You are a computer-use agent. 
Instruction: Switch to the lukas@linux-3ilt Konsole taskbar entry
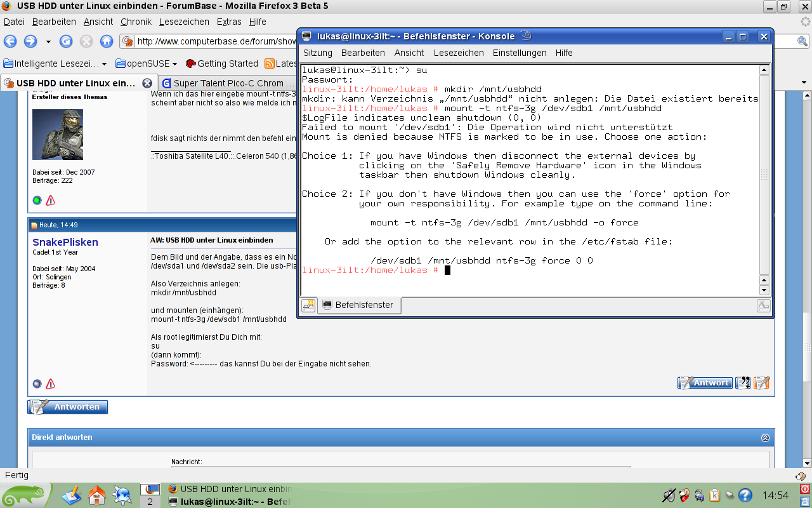[228, 502]
